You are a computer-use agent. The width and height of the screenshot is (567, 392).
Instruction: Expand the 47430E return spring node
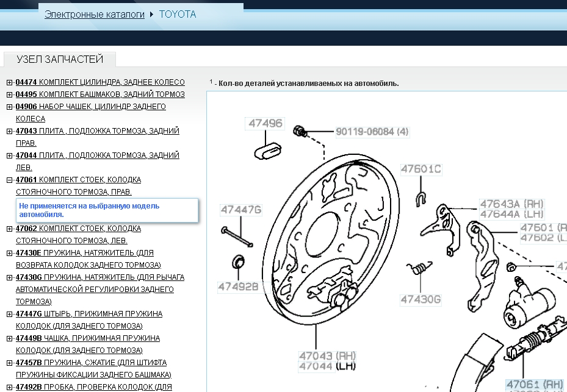pyautogui.click(x=9, y=253)
